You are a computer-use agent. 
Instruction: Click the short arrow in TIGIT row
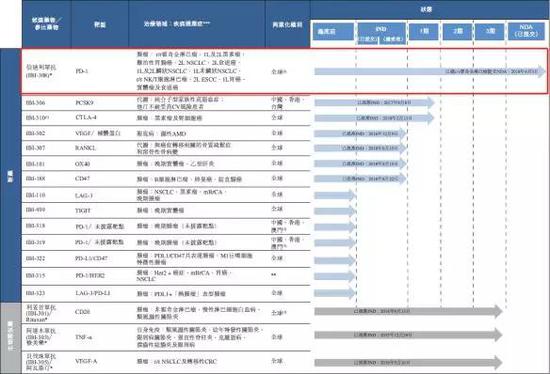pos(335,211)
